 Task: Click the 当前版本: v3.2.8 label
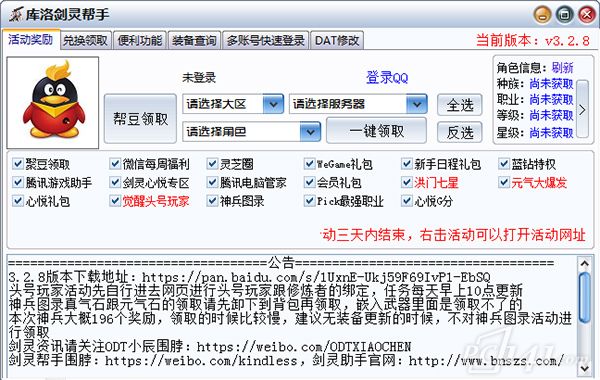coord(533,40)
